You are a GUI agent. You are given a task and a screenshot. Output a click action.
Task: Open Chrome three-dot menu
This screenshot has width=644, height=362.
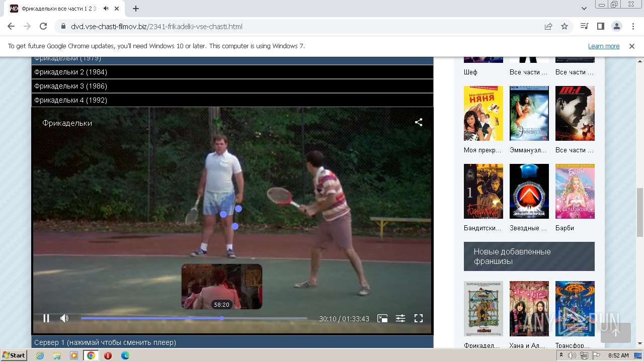tap(632, 26)
